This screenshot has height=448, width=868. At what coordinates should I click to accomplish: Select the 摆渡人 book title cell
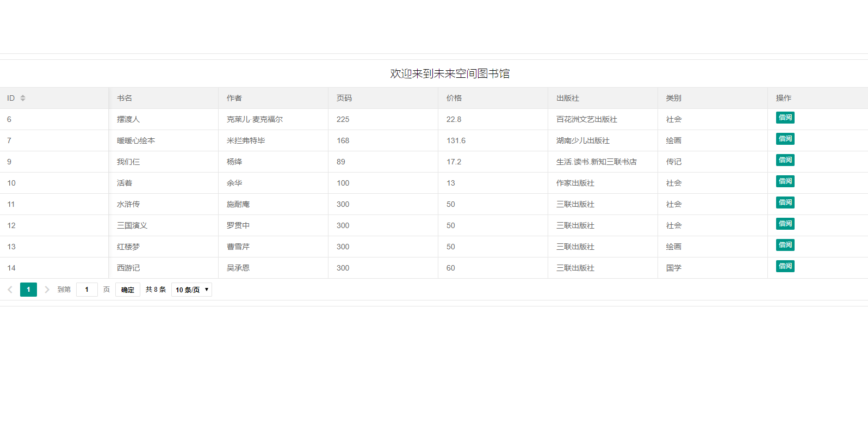(164, 119)
